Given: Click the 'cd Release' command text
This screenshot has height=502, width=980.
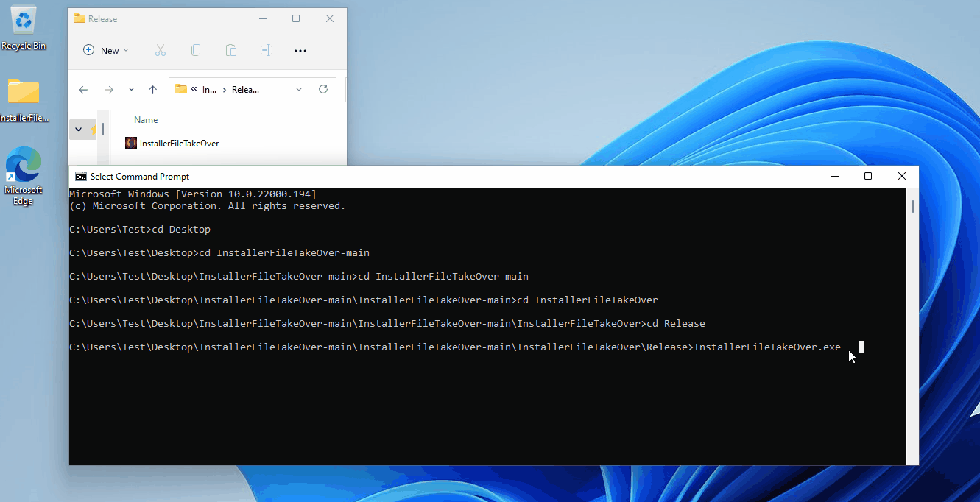Looking at the screenshot, I should pos(676,324).
